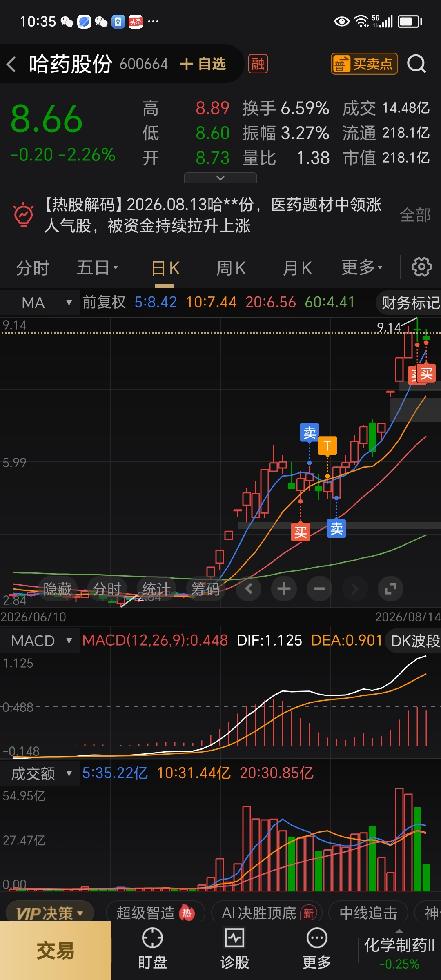This screenshot has width=441, height=980.
Task: Open MA indicator dropdown
Action: click(x=40, y=303)
